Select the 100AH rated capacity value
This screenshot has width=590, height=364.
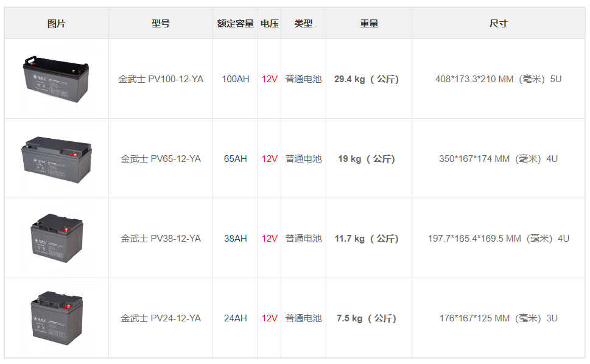[236, 79]
